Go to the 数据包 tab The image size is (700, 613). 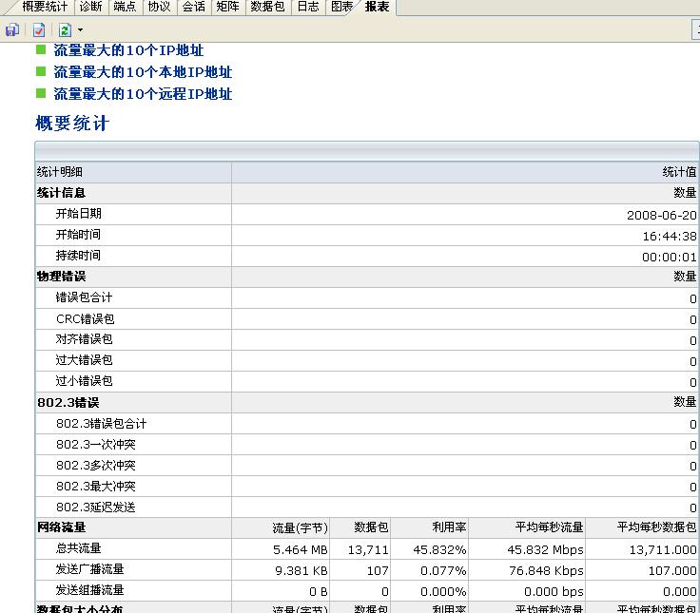267,7
